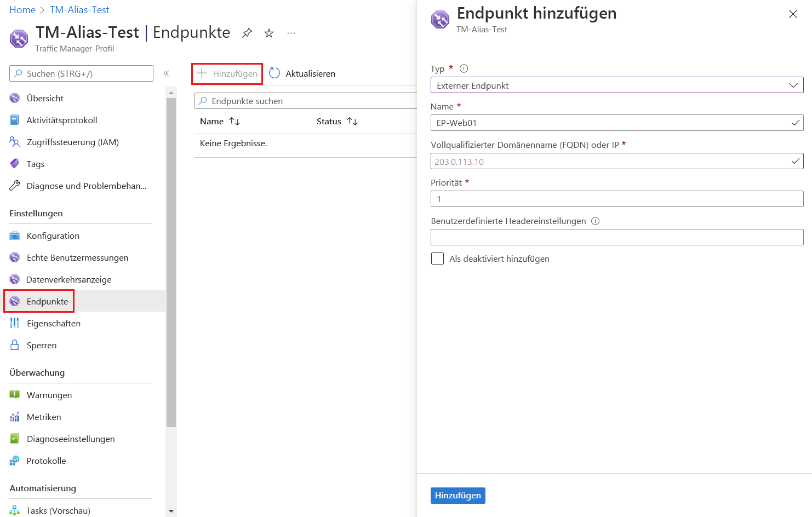Collapse the sidebar with double chevron icon
812x517 pixels.
(x=166, y=73)
